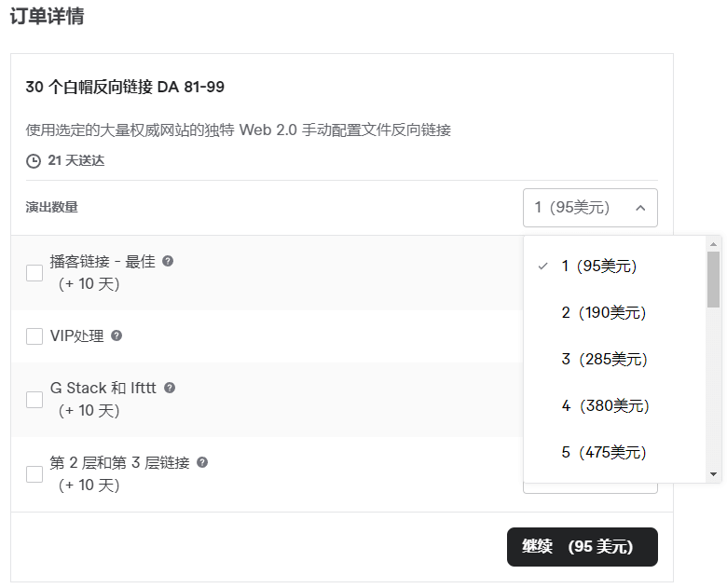
Task: Click the dropdown list scroll up arrow
Action: 713,244
